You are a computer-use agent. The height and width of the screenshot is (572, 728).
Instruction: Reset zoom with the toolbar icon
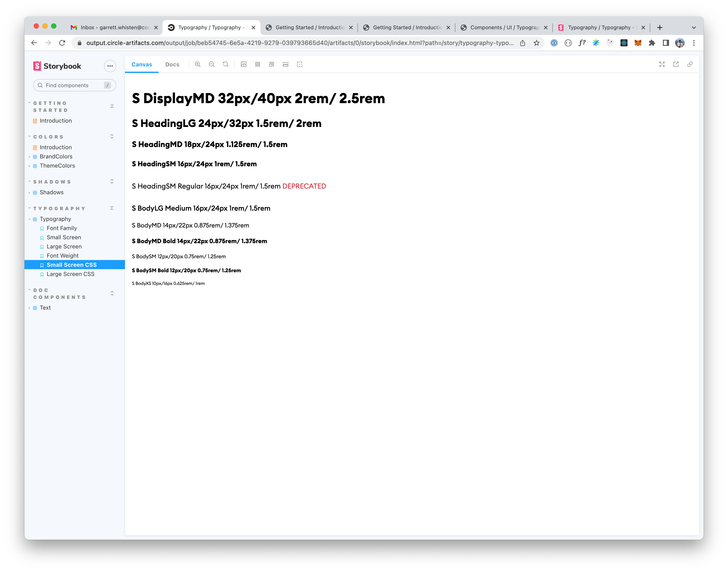pos(226,64)
